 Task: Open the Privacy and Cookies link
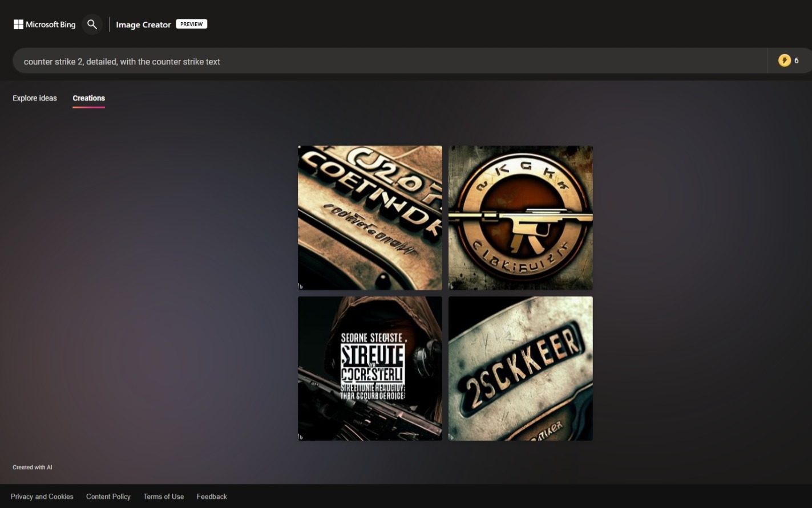pyautogui.click(x=42, y=497)
